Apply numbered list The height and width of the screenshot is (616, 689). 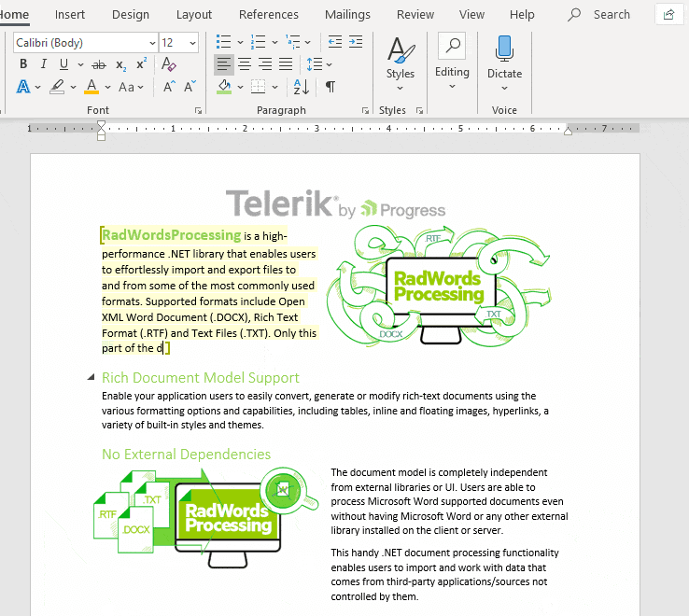258,42
